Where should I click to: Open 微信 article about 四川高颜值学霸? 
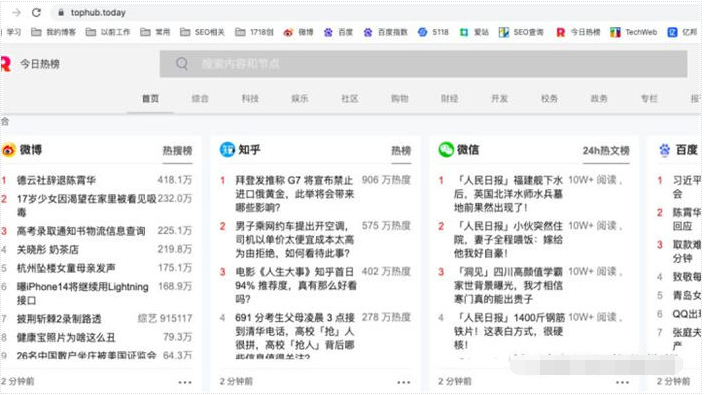[x=508, y=285]
